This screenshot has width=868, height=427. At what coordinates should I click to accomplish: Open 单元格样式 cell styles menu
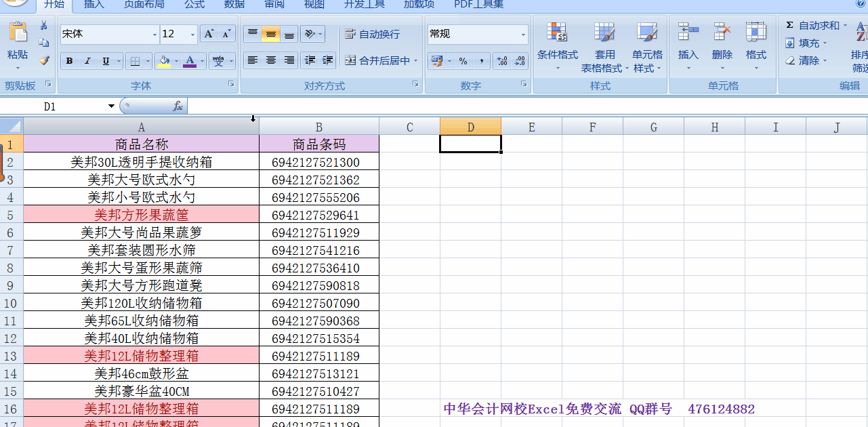[647, 47]
